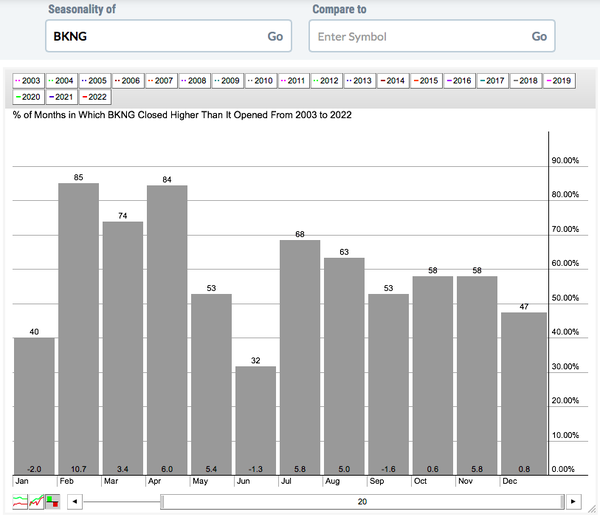600x517 pixels.
Task: Click the years range slider showing 20
Action: pyautogui.click(x=362, y=502)
